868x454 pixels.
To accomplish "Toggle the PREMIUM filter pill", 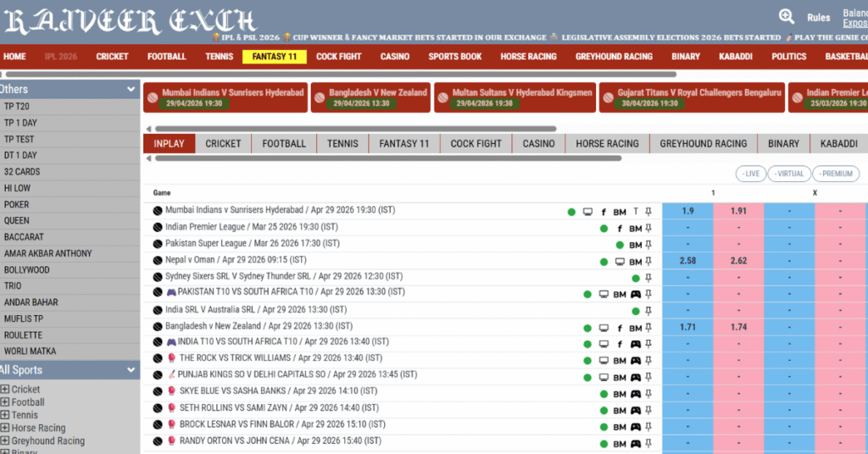I will tap(836, 174).
